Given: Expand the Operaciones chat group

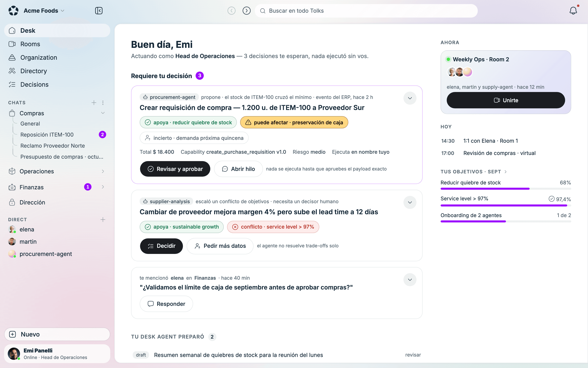Looking at the screenshot, I should pyautogui.click(x=103, y=171).
